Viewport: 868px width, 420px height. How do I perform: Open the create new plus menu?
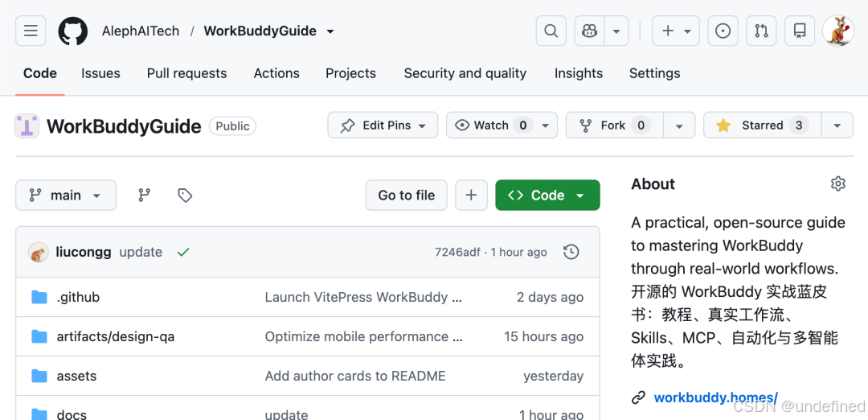(676, 31)
